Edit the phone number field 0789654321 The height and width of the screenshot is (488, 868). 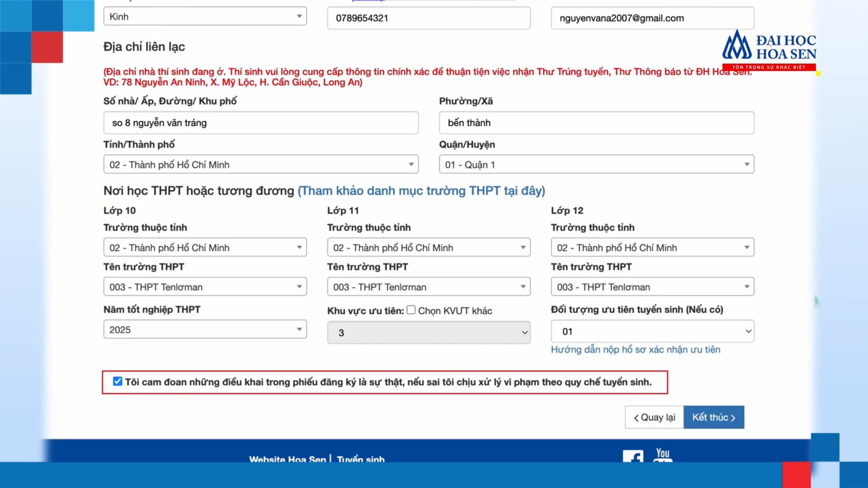tap(429, 18)
